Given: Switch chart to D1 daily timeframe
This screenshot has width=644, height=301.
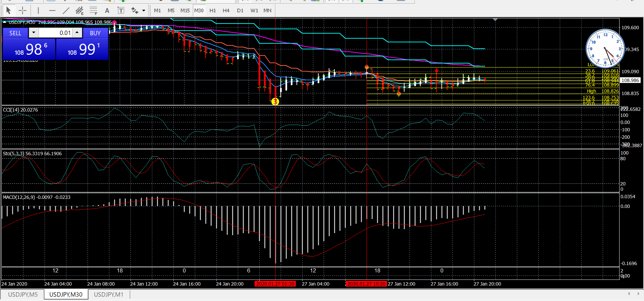Looking at the screenshot, I should [240, 10].
